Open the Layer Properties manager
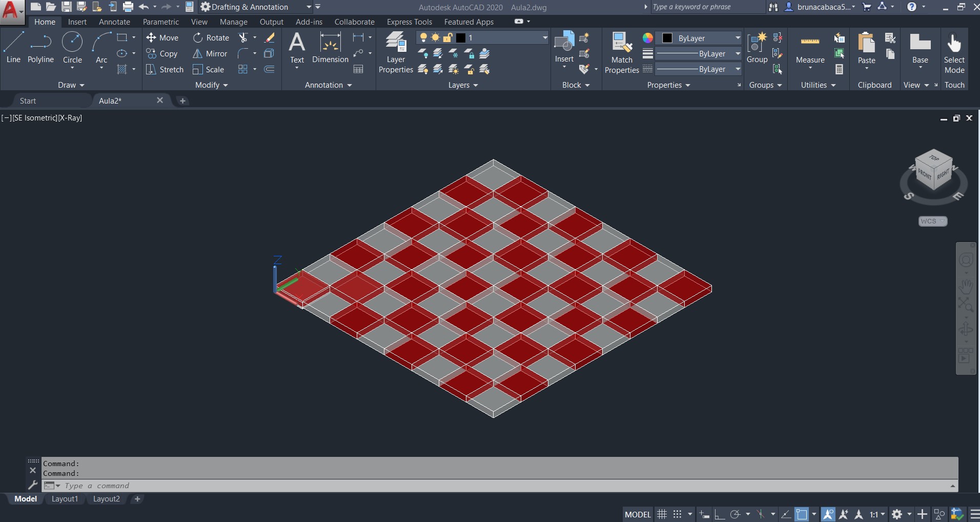980x522 pixels. pos(396,52)
